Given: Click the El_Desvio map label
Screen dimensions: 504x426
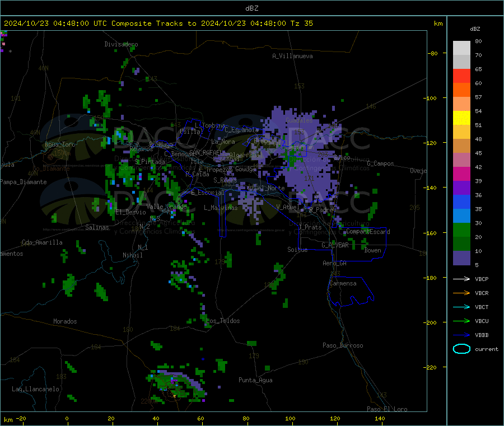Looking at the screenshot, I should 130,212.
